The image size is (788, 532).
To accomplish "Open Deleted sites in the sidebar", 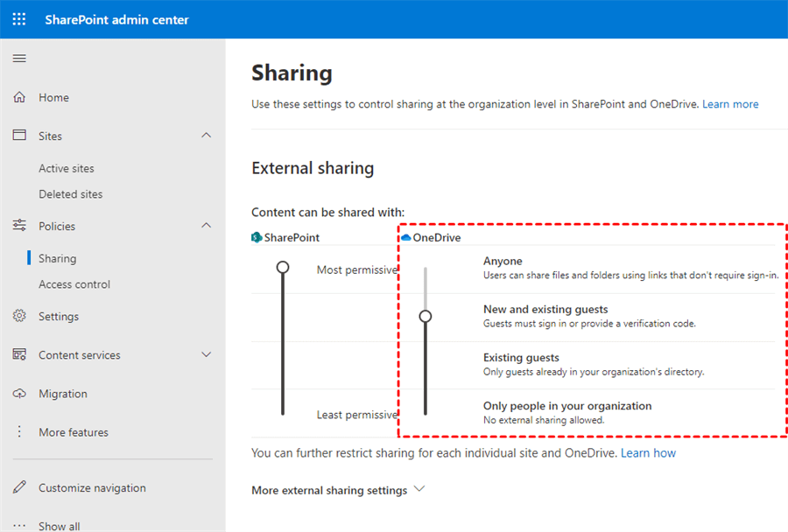I will (70, 194).
